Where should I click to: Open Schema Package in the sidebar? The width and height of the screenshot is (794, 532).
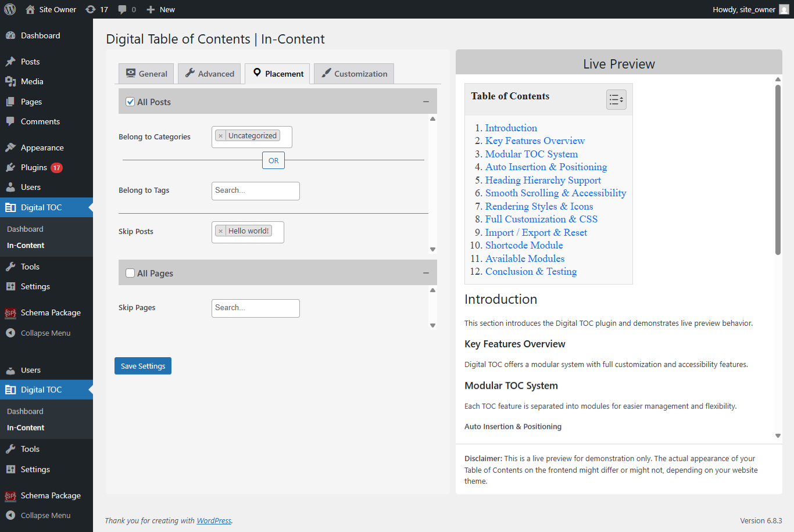pos(51,312)
